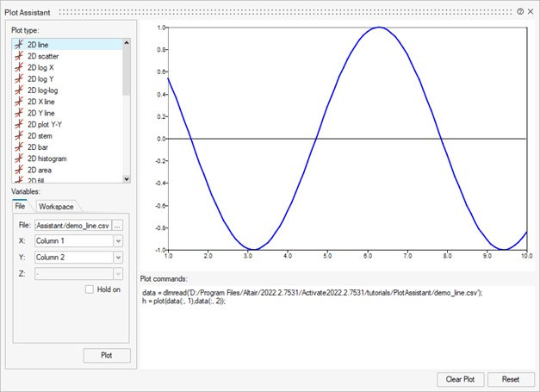The height and width of the screenshot is (392, 540).
Task: Enable the Hold on checkbox
Action: (90, 289)
